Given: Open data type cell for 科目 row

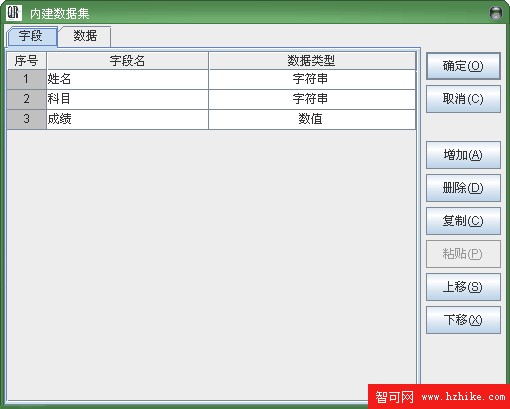Looking at the screenshot, I should pos(312,99).
